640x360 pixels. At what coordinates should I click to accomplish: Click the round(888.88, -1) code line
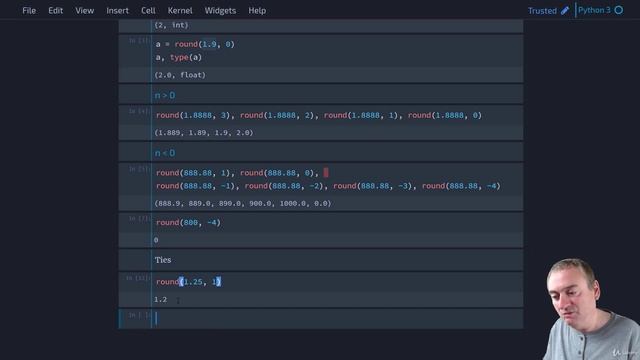pos(328,186)
